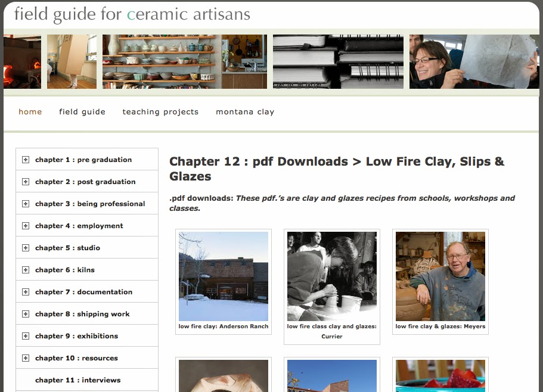
Task: Click plus icon beside chapter 9 exhibitions
Action: click(x=26, y=336)
